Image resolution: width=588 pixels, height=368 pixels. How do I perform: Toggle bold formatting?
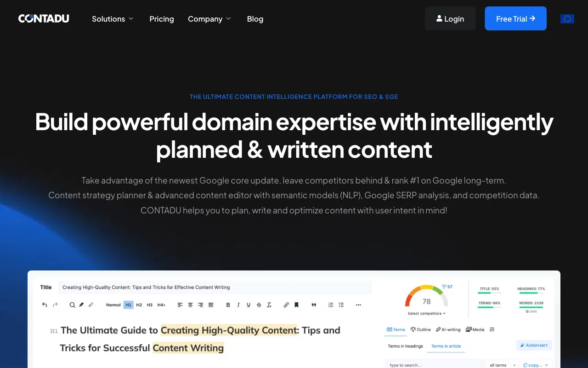click(228, 305)
